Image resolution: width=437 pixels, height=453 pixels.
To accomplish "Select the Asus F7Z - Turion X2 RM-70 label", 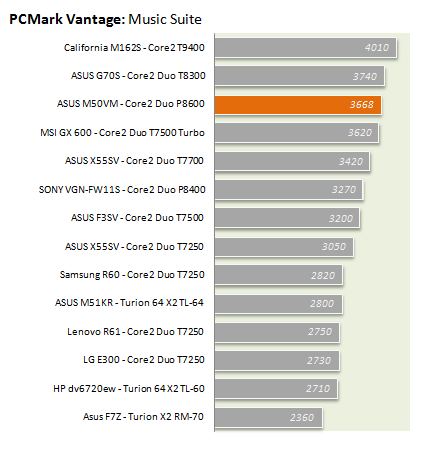I will [x=143, y=417].
